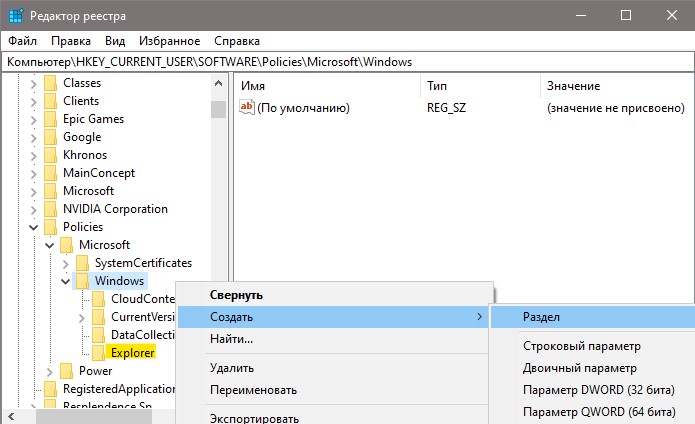The width and height of the screenshot is (695, 424).
Task: Maximize the Registry Editor window
Action: 626,16
